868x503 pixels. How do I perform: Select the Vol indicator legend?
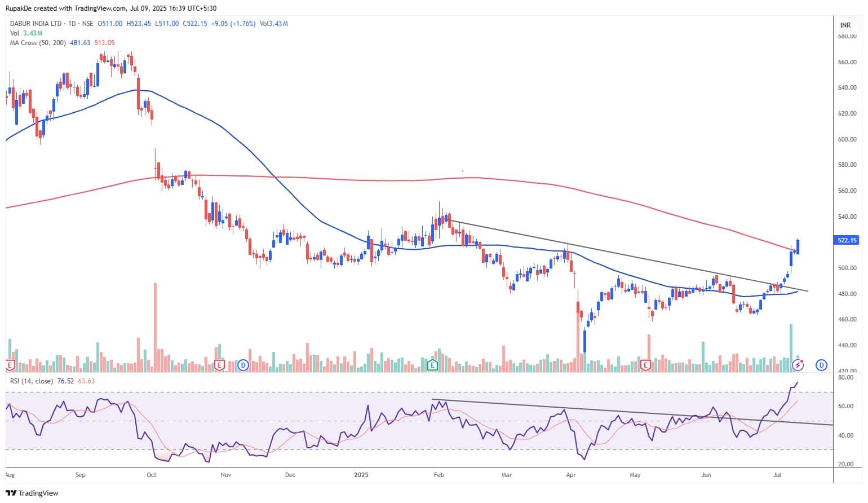coord(15,33)
